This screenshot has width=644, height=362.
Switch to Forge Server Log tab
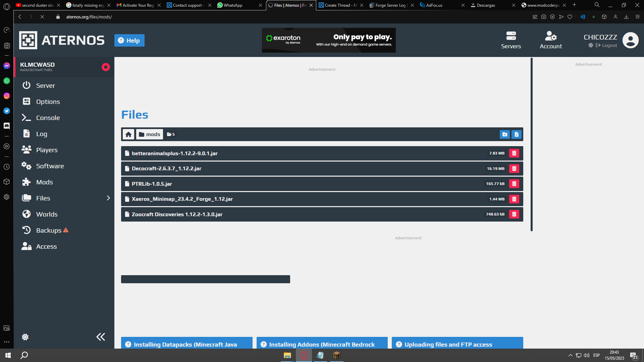[x=391, y=5]
